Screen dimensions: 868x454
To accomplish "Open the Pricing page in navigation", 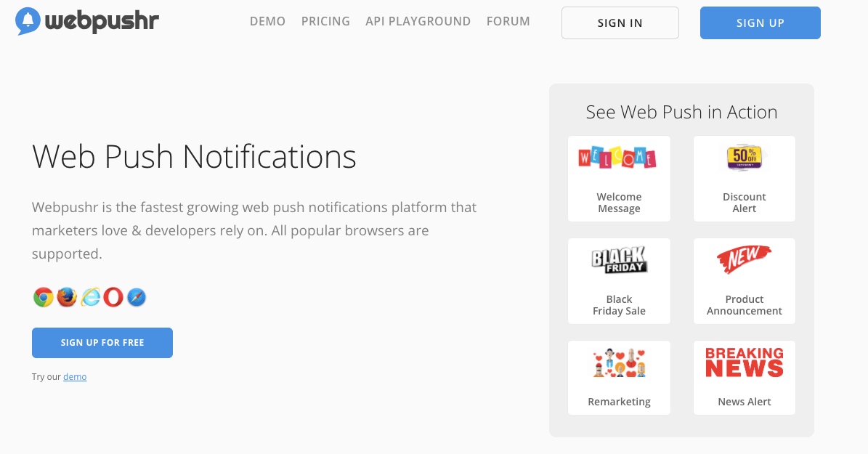I will point(325,22).
